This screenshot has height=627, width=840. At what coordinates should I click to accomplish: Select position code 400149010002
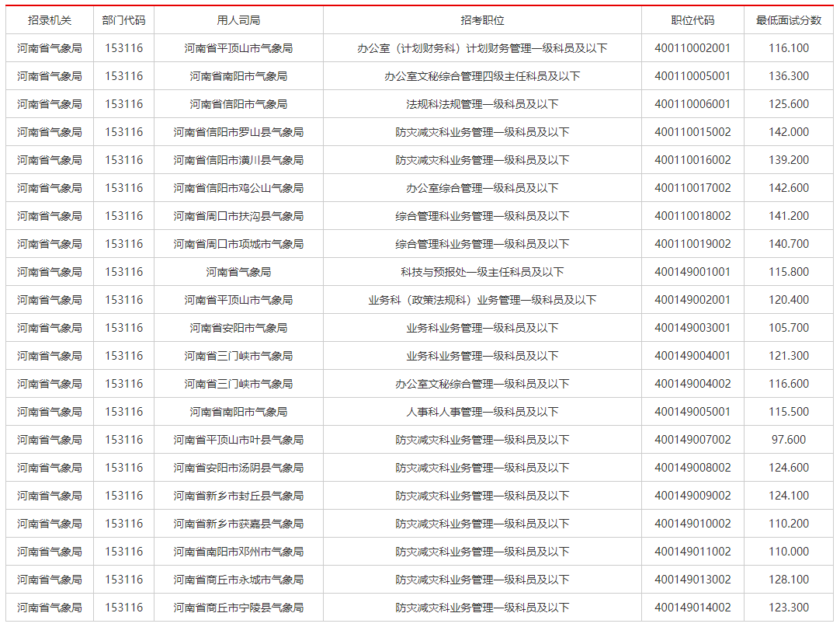692,524
